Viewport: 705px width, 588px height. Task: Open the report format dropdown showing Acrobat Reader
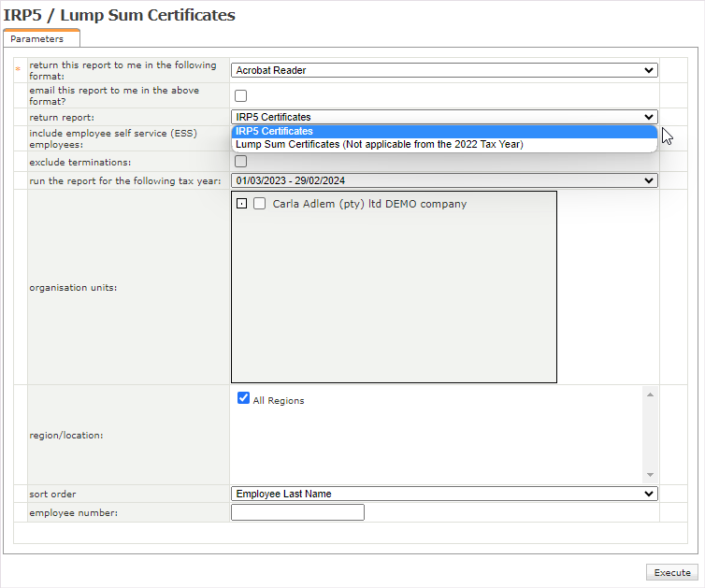[x=444, y=70]
